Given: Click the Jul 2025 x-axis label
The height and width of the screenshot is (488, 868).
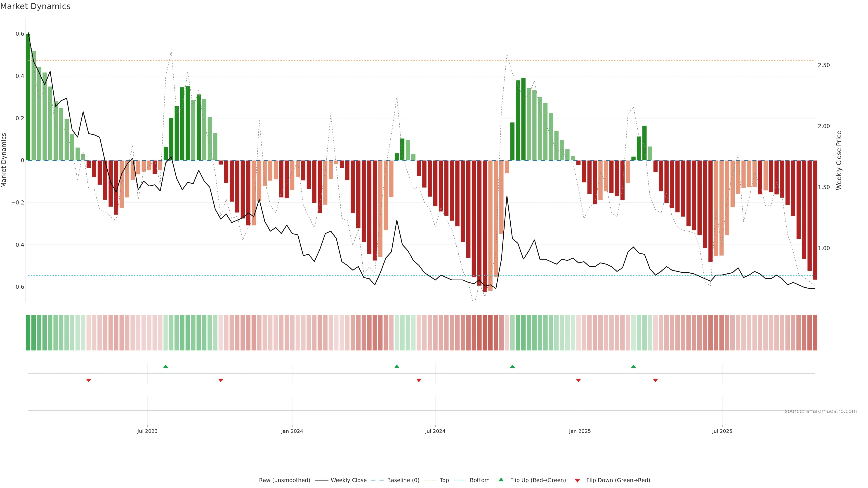Looking at the screenshot, I should 722,431.
